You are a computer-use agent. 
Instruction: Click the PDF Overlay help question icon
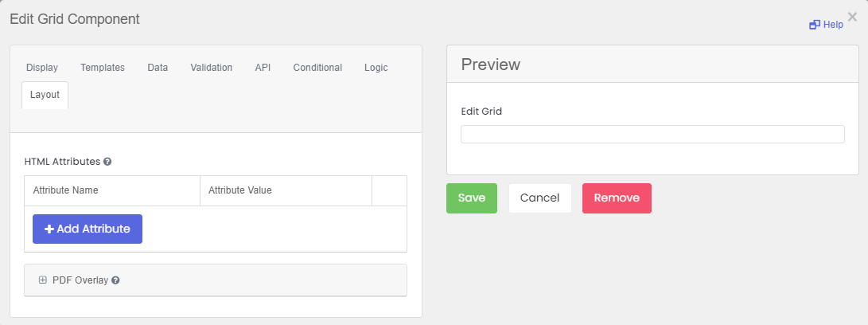coord(115,280)
